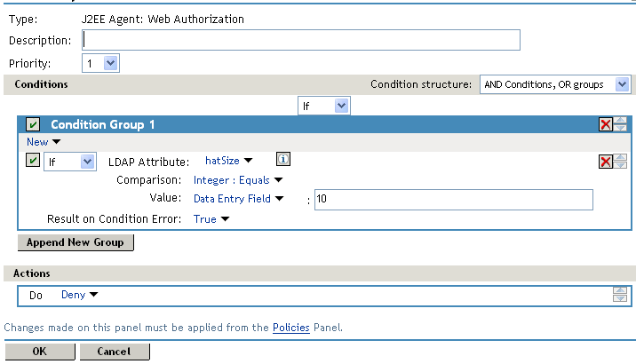Open the group-level If dropdown

tap(324, 106)
